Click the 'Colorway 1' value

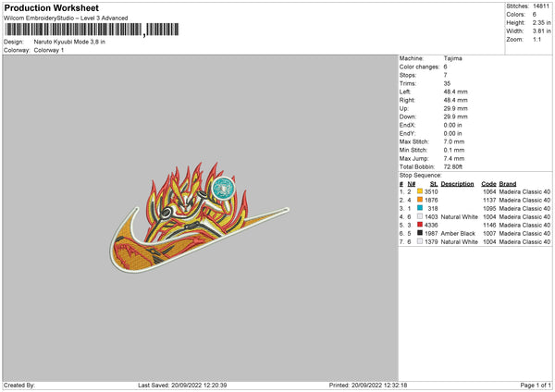coord(49,50)
